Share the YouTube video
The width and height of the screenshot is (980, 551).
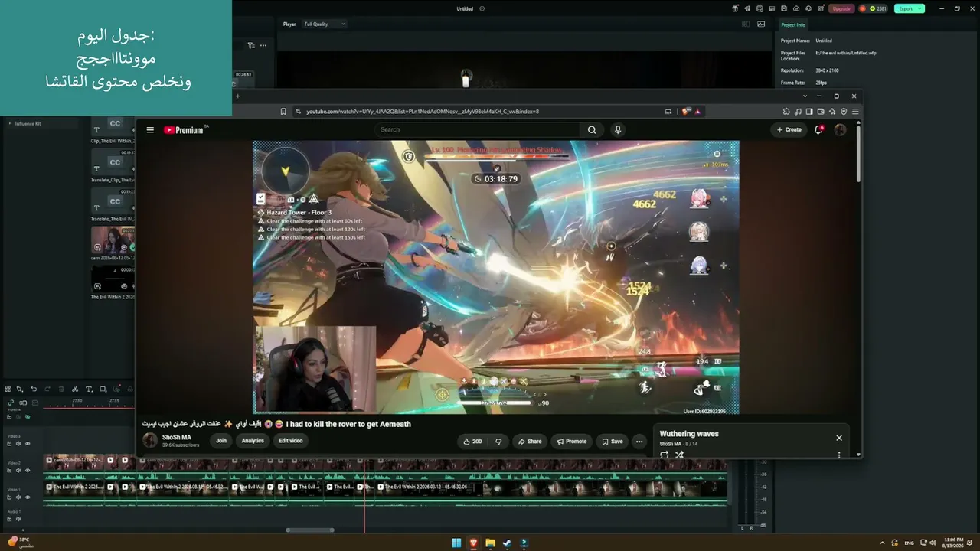point(530,442)
